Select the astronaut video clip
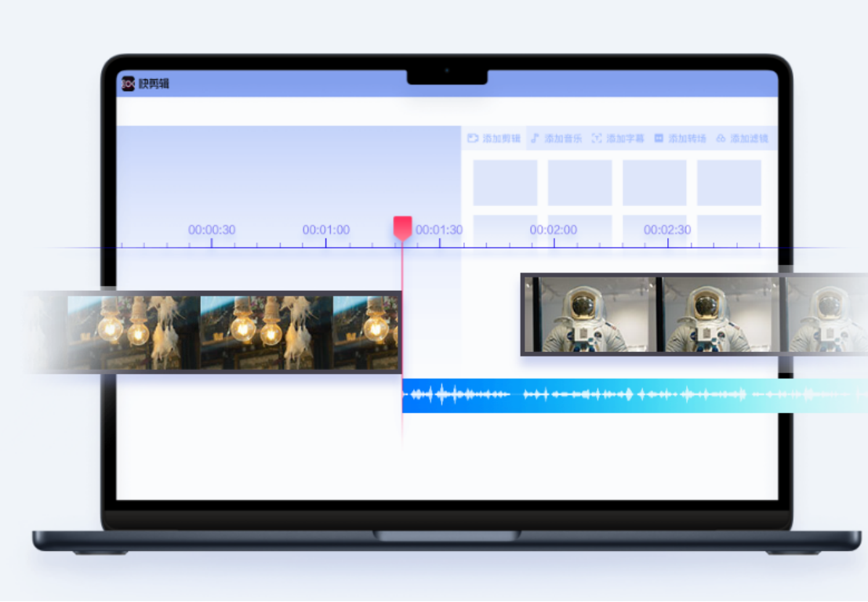The width and height of the screenshot is (868, 602). coord(694,314)
